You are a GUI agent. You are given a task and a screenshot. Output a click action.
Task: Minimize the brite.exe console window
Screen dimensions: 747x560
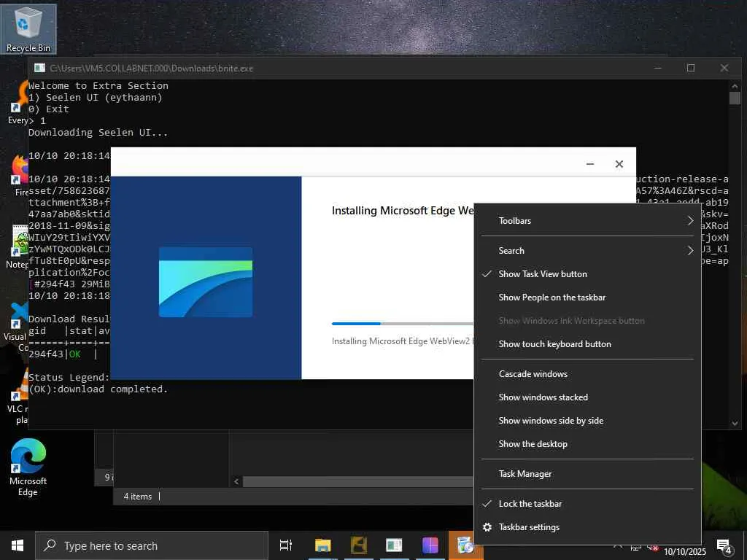tap(658, 68)
